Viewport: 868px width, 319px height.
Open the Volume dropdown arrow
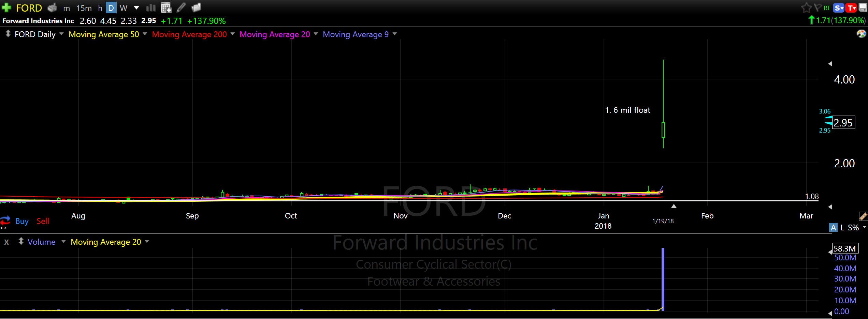pyautogui.click(x=63, y=241)
